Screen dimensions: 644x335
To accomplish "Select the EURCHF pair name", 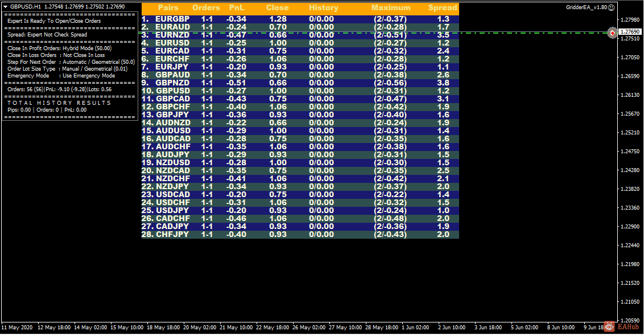I will [172, 59].
